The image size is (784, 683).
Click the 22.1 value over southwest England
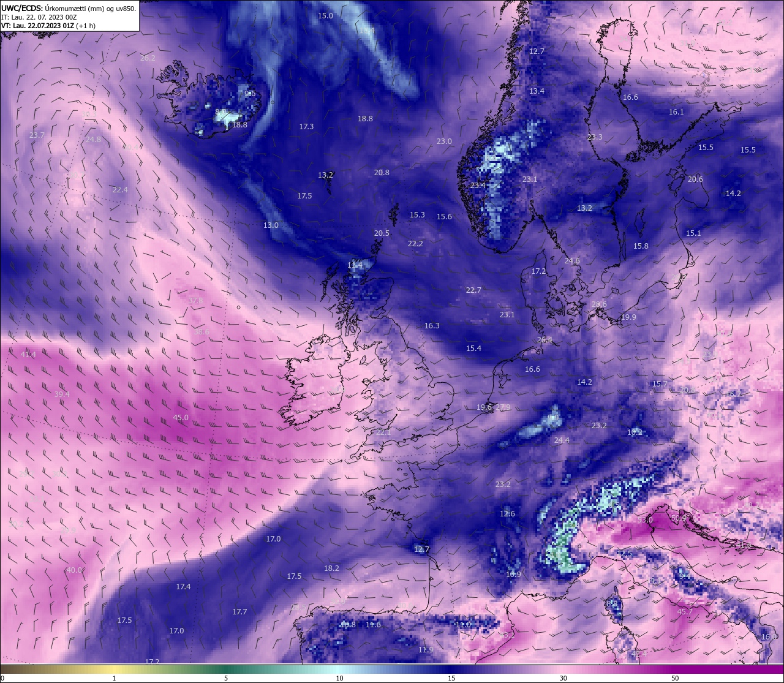tap(383, 432)
